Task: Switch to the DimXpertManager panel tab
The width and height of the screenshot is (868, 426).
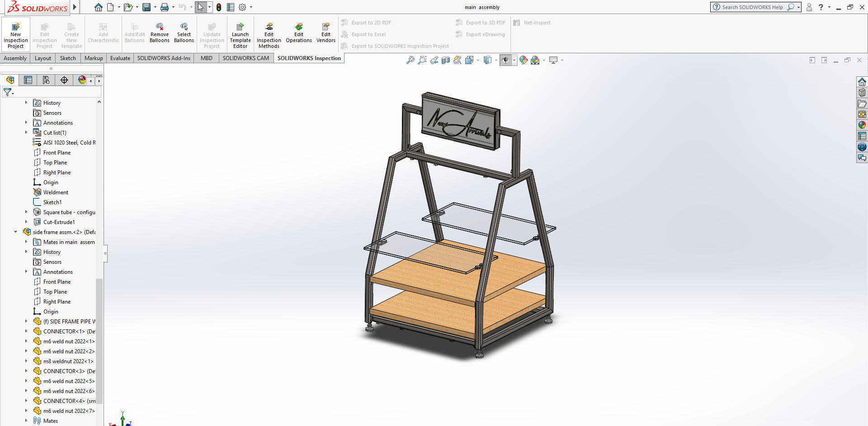Action: (x=64, y=80)
